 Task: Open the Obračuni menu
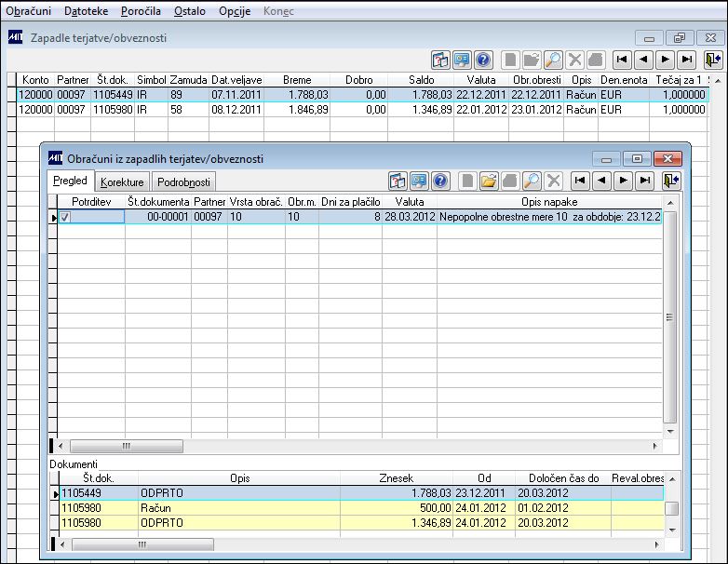coord(28,11)
